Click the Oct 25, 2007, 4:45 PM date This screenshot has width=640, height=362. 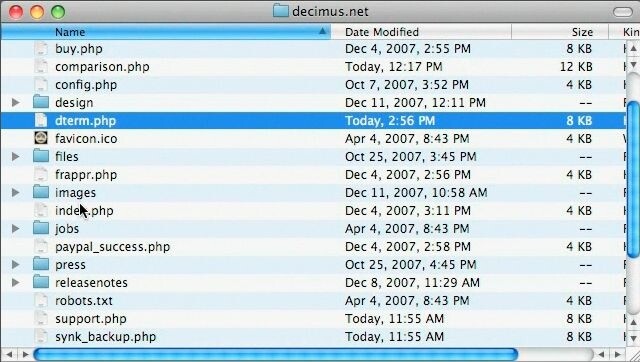[411, 264]
